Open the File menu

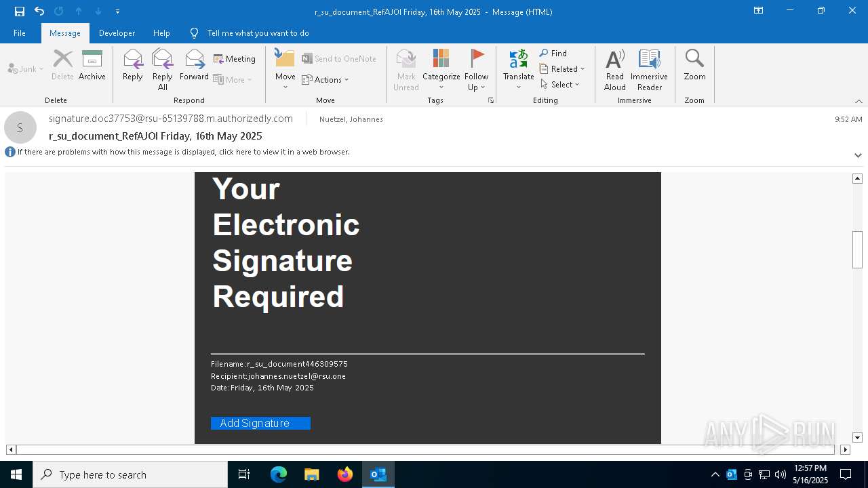coord(20,33)
